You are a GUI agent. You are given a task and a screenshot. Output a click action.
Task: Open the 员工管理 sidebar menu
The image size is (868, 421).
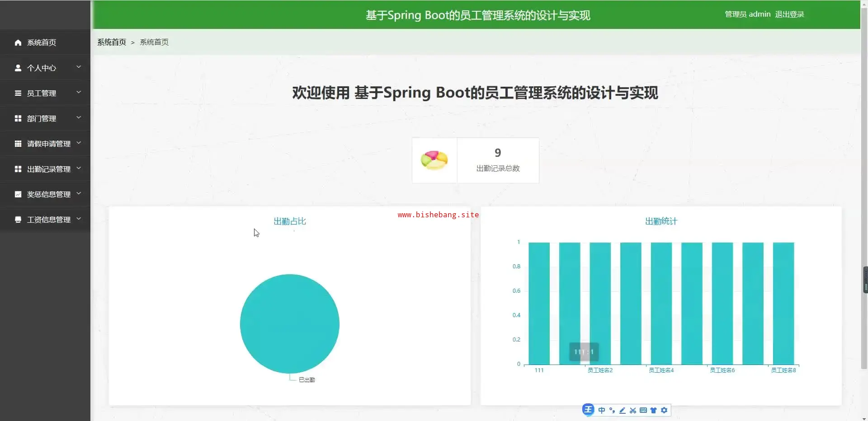point(45,93)
